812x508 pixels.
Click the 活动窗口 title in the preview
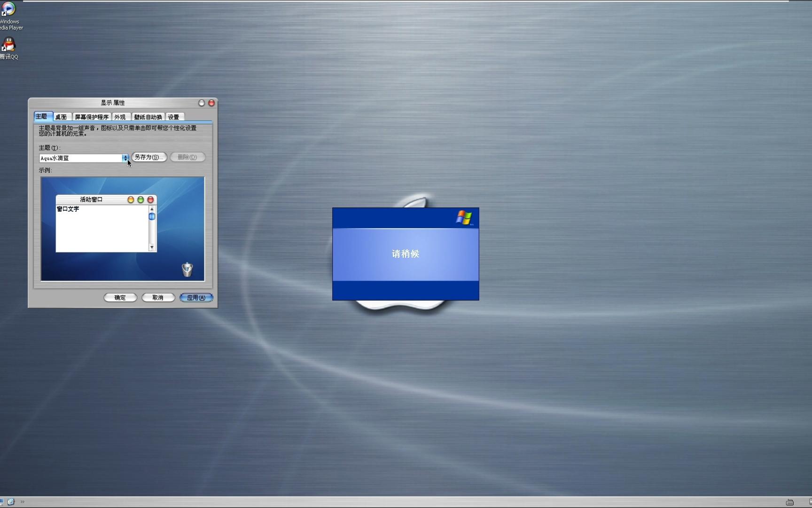[x=91, y=199]
